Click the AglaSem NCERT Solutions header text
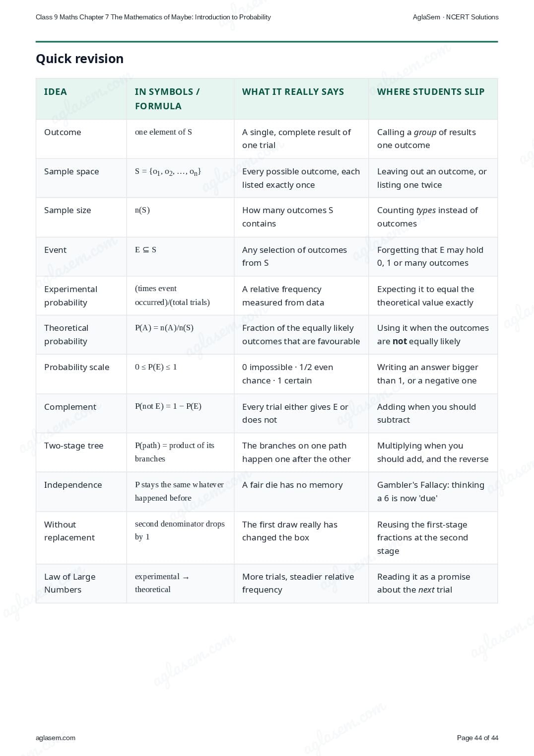This screenshot has width=534, height=756. (x=456, y=17)
